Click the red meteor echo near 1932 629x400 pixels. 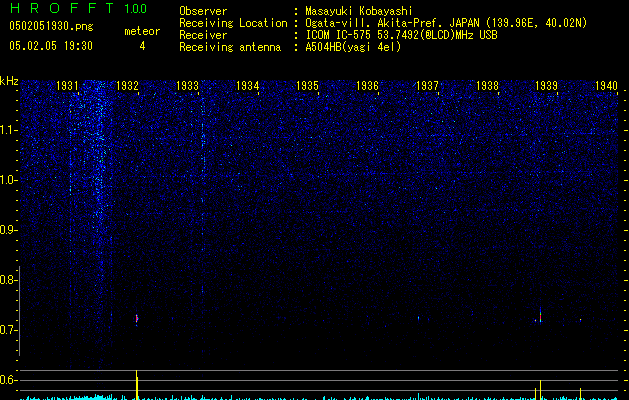pos(137,319)
